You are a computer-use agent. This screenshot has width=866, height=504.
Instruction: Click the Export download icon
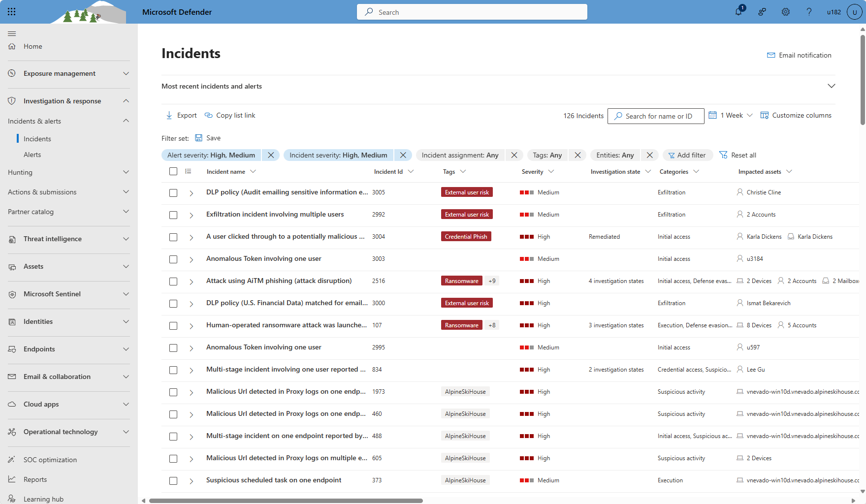click(x=169, y=115)
